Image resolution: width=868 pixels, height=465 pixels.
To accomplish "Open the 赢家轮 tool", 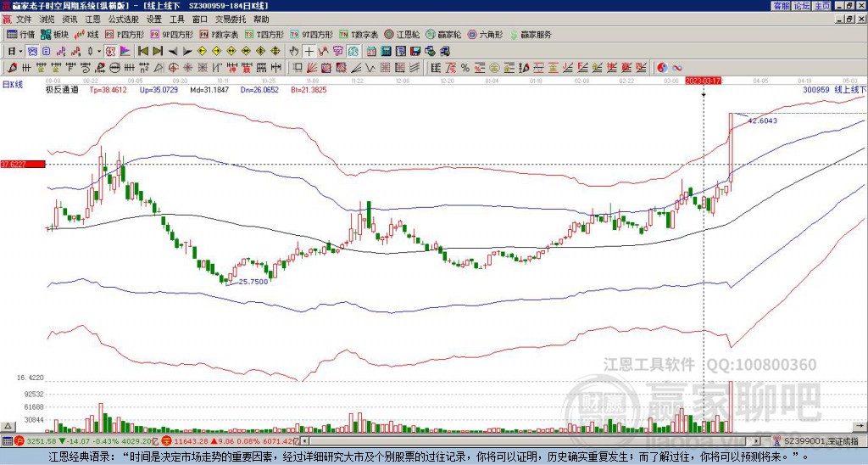I will click(x=443, y=34).
